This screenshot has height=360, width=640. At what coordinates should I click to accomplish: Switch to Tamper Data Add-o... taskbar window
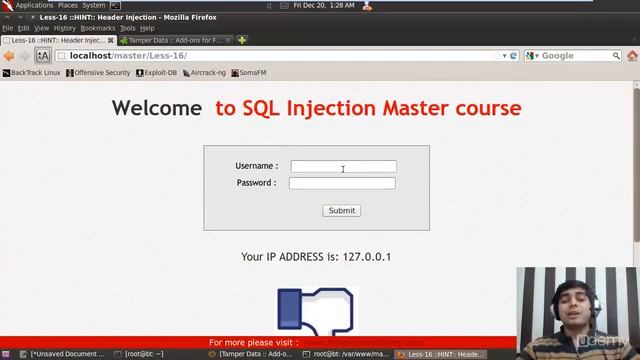tap(251, 354)
